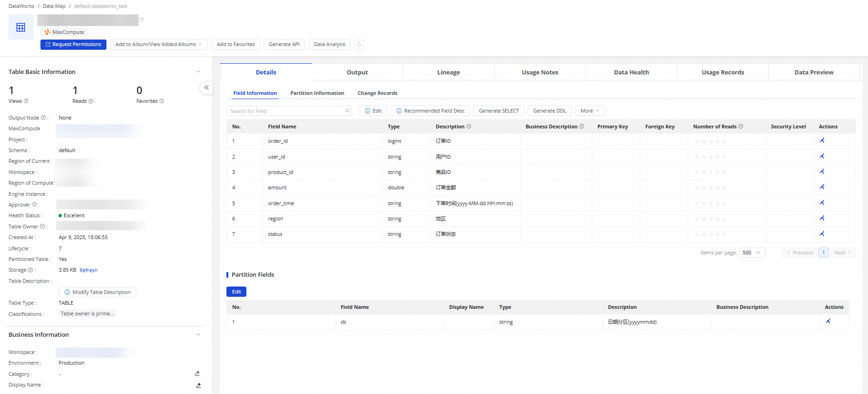
Task: Click action icon for ds partition field
Action: click(828, 321)
